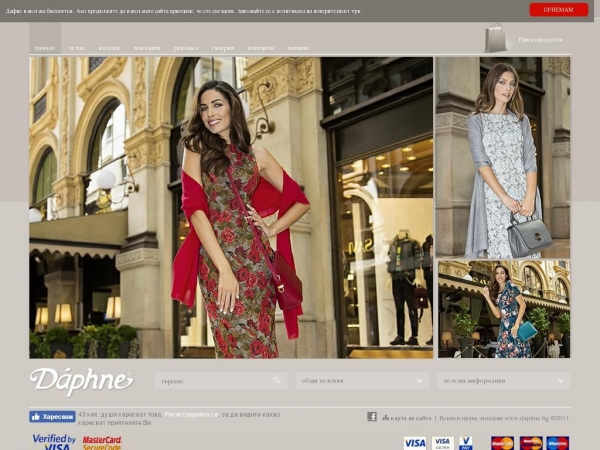Click the first MasterCard card icon
The width and height of the screenshot is (600, 450).
tap(502, 443)
